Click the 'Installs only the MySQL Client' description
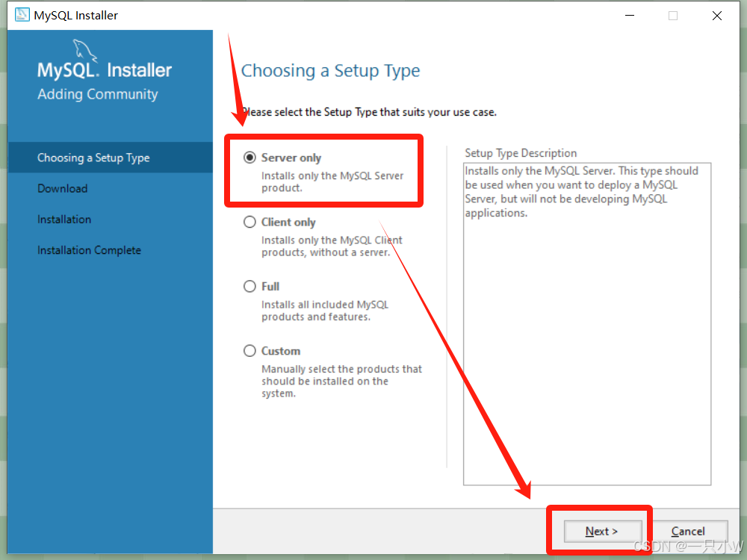This screenshot has width=747, height=560. 332,246
